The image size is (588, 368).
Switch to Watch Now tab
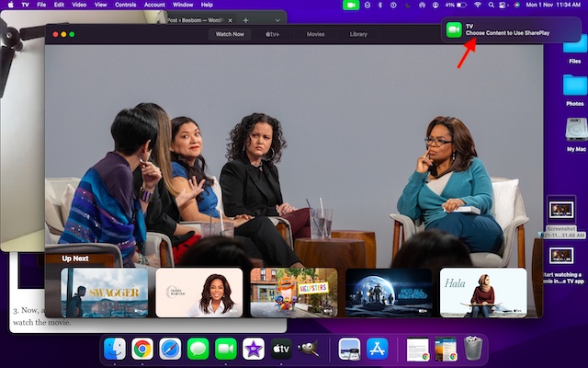pos(230,34)
